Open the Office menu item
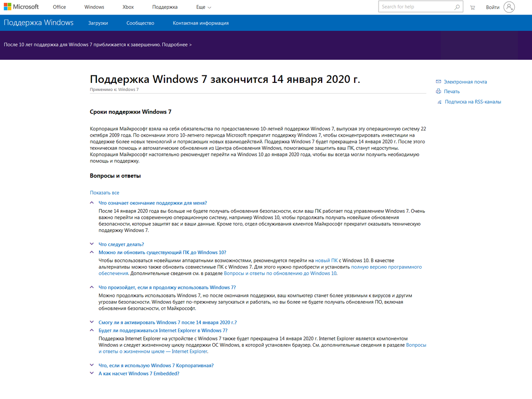This screenshot has height=399, width=532. [x=59, y=7]
